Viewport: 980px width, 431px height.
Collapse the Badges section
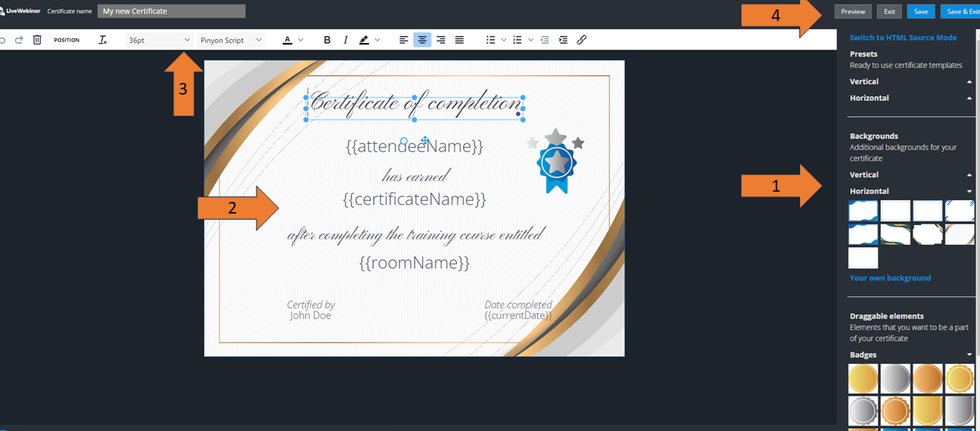pos(969,354)
